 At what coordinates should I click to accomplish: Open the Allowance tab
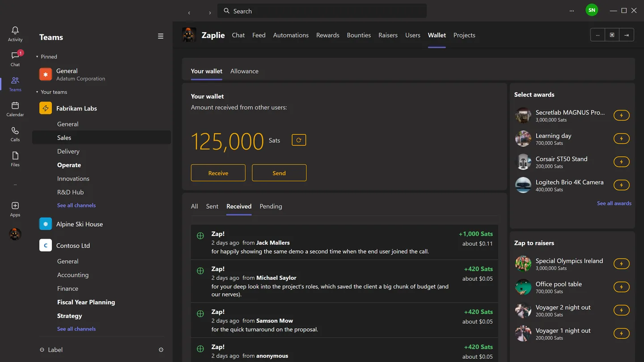244,71
